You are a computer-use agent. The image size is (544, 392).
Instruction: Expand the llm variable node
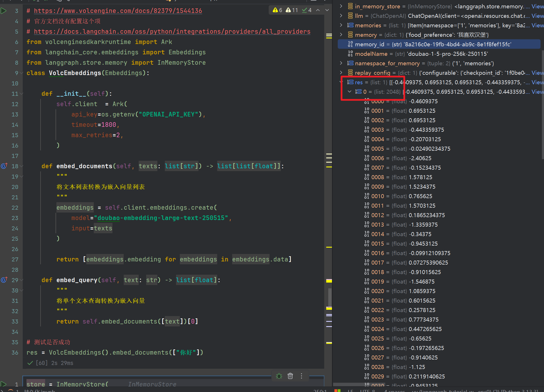[x=341, y=16]
